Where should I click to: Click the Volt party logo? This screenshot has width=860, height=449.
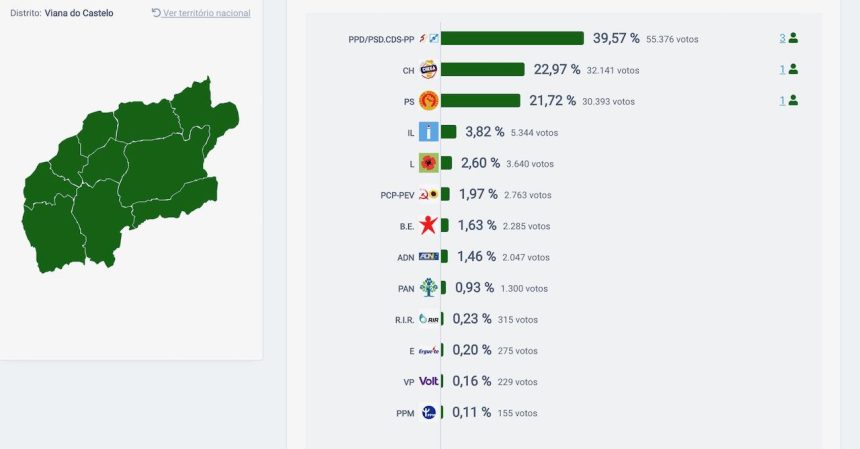pyautogui.click(x=428, y=381)
